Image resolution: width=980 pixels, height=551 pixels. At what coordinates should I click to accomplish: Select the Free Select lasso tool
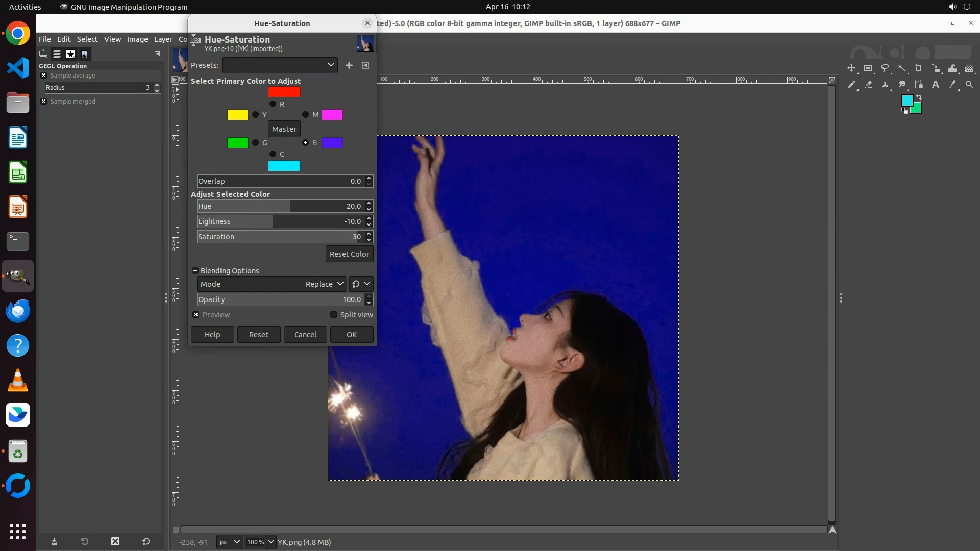pos(885,68)
